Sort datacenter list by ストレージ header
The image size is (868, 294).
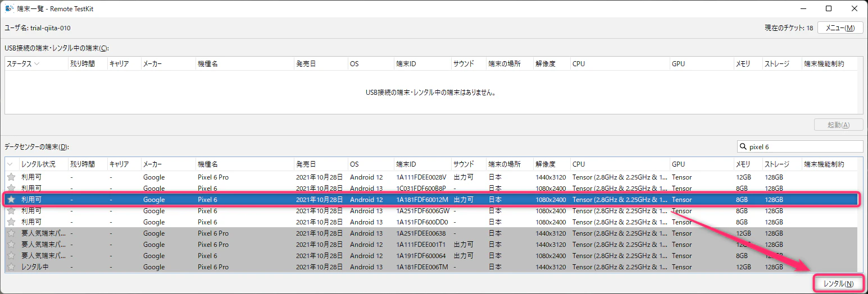(x=781, y=164)
